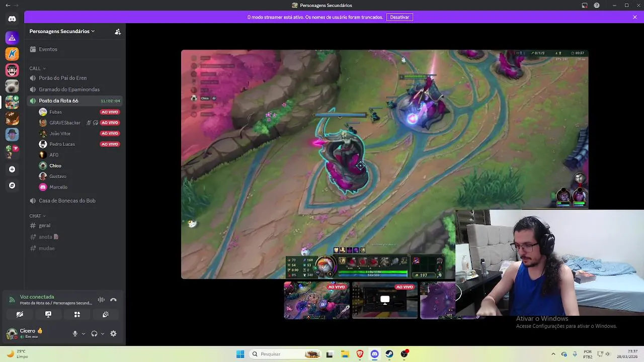644x362 pixels.
Task: Watch Pedro Lucas's AO VIVO stream badge
Action: [x=110, y=144]
